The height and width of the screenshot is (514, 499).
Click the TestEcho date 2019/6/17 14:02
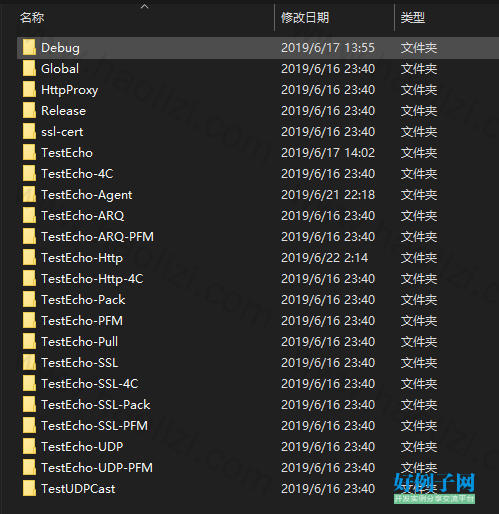328,153
